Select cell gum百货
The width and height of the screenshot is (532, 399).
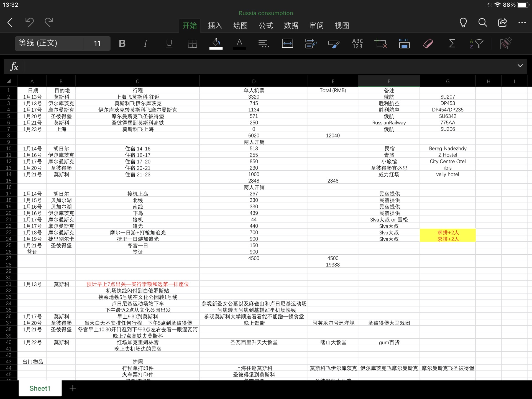pos(389,342)
